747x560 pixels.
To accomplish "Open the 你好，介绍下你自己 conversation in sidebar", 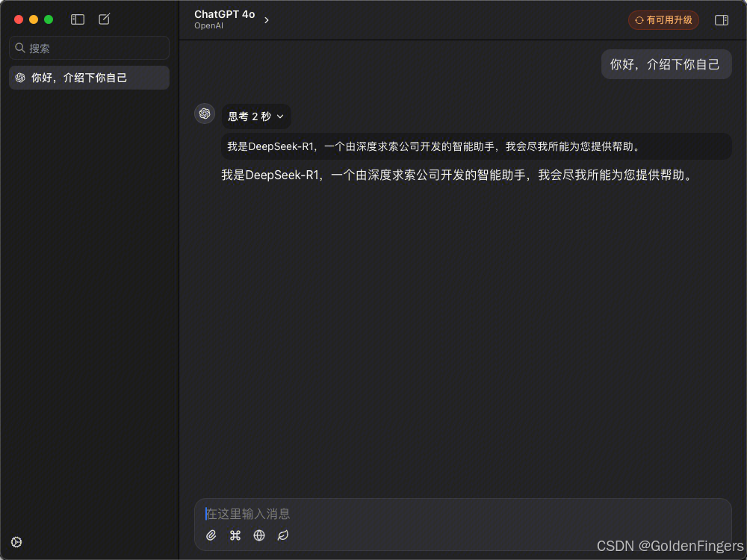I will click(89, 78).
